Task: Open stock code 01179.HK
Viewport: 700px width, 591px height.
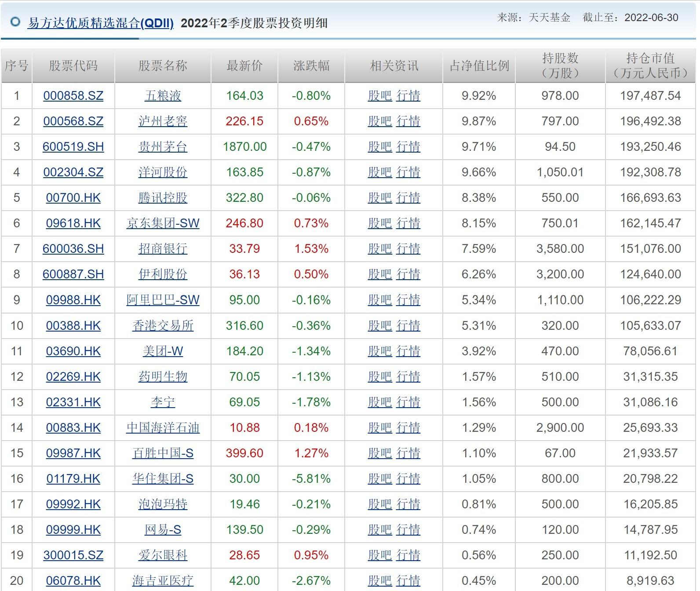Action: (73, 478)
